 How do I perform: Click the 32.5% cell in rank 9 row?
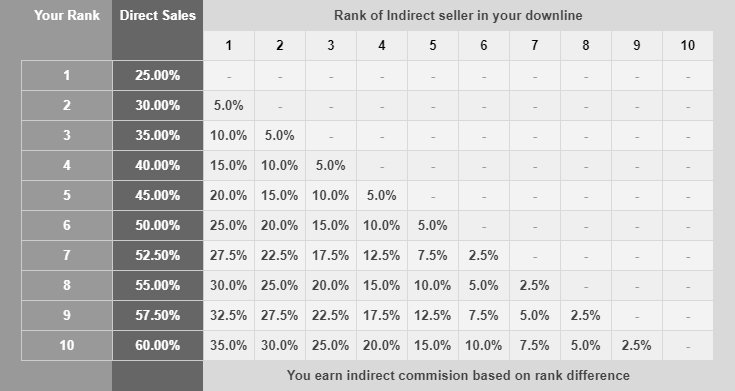229,316
